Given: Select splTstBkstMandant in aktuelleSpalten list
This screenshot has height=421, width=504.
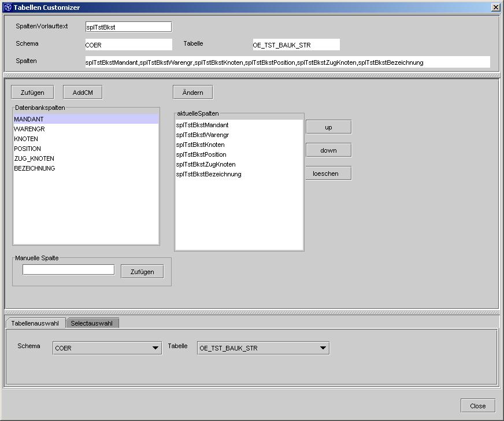Looking at the screenshot, I should coord(239,125).
